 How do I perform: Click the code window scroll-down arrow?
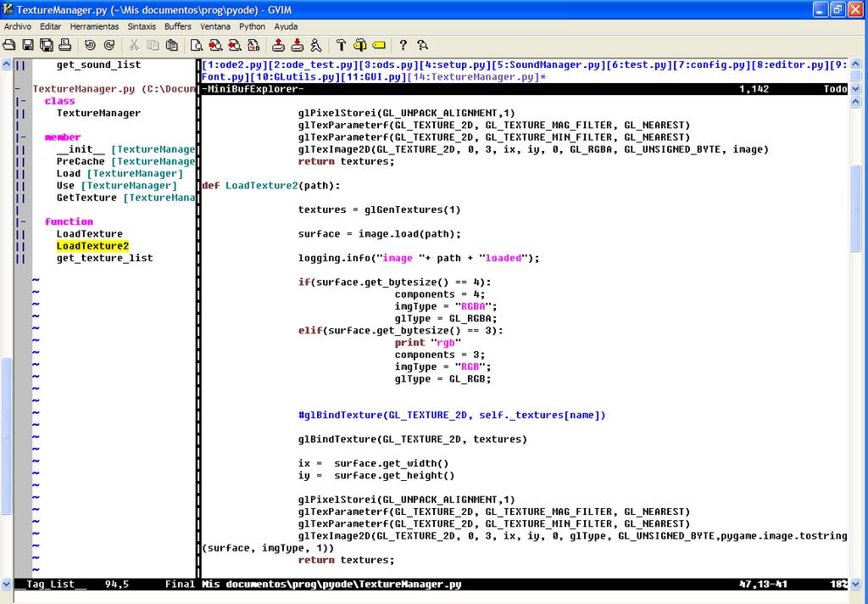click(854, 584)
